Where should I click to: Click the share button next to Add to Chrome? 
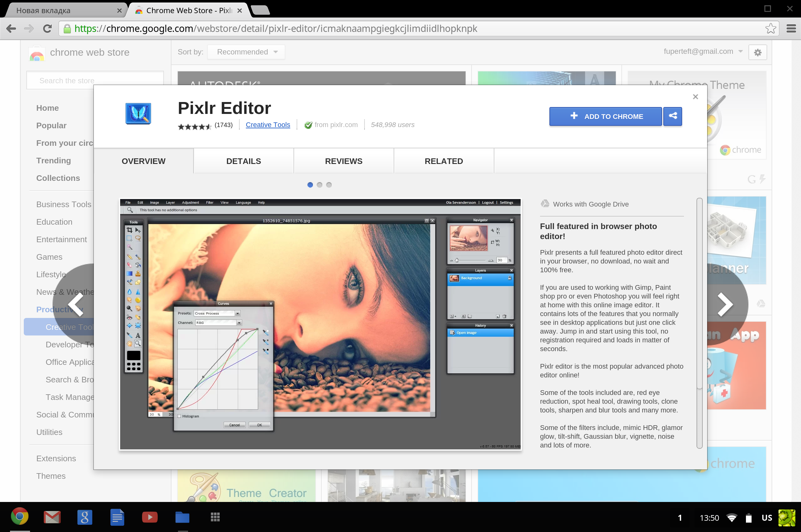672,116
